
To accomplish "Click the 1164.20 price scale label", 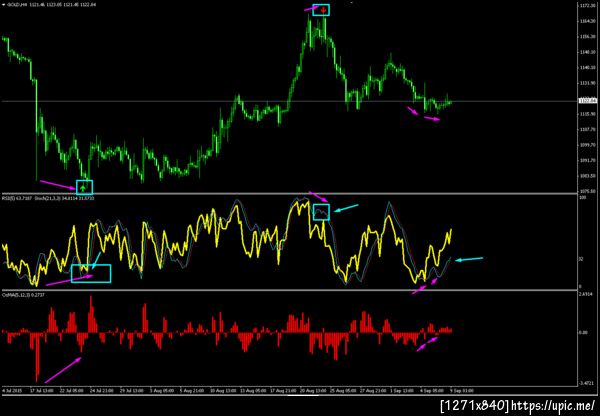I will point(586,21).
